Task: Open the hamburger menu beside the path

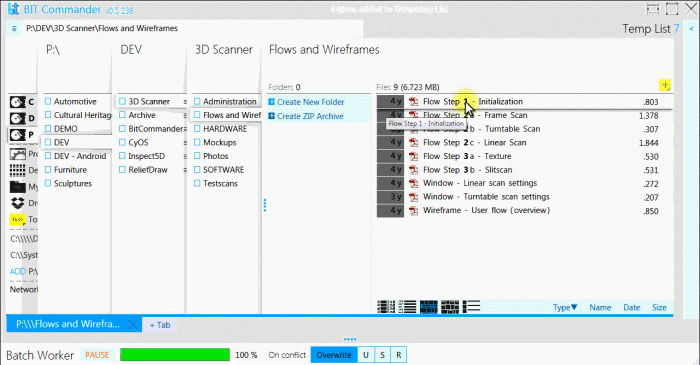Action: [14, 29]
